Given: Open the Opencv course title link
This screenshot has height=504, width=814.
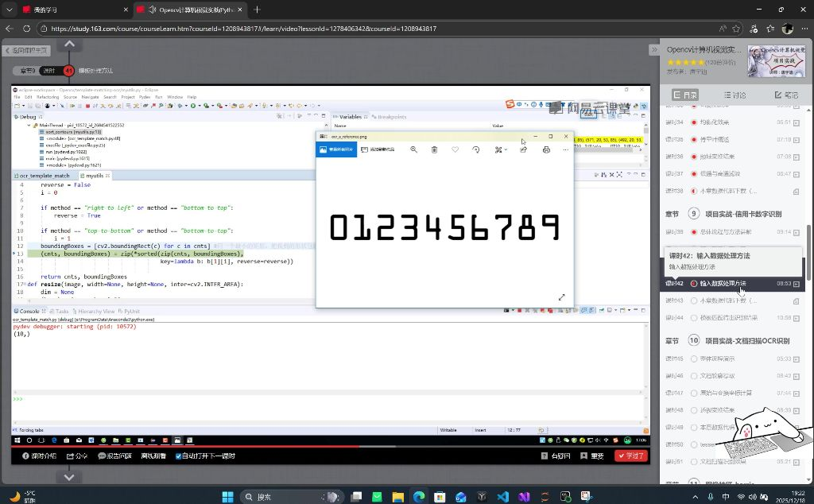Looking at the screenshot, I should (x=704, y=49).
